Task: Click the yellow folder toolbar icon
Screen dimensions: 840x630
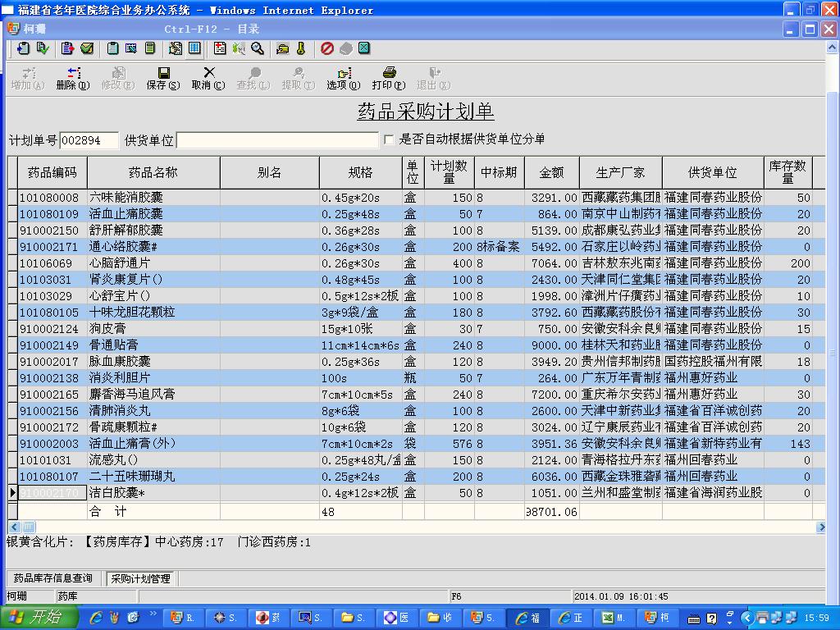Action: pos(282,48)
